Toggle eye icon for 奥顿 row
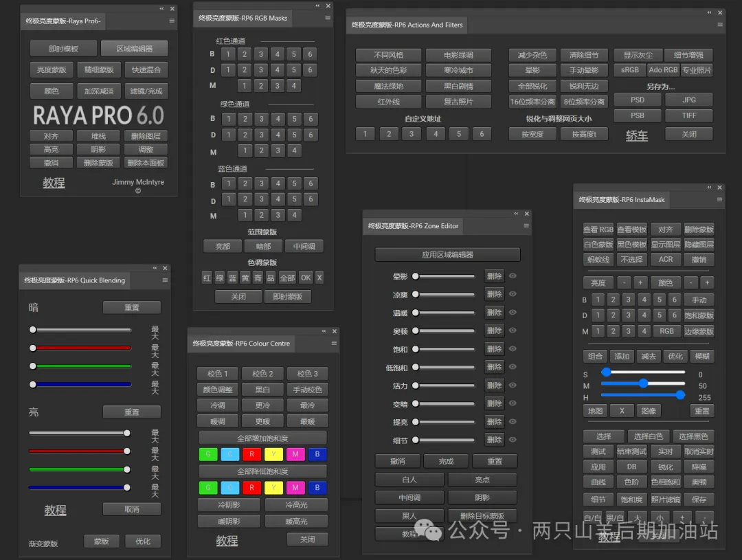Image resolution: width=742 pixels, height=560 pixels. click(513, 331)
